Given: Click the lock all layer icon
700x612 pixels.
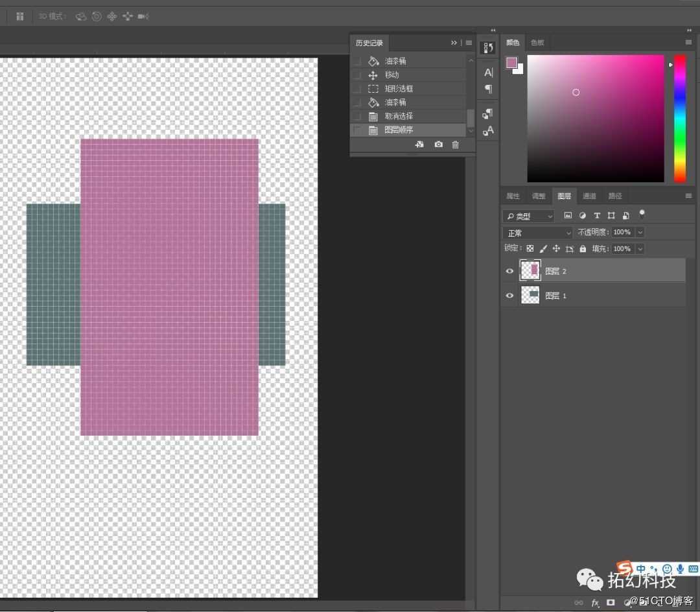Looking at the screenshot, I should pyautogui.click(x=583, y=249).
